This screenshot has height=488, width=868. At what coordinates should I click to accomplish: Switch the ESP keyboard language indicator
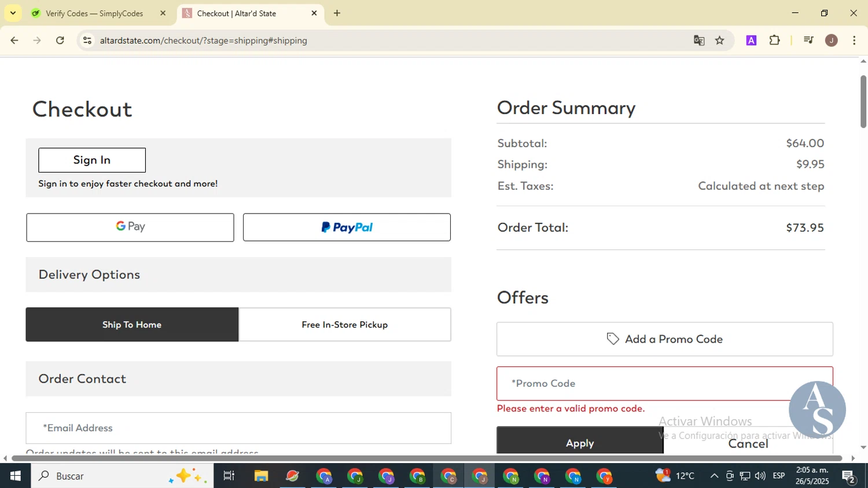(779, 476)
